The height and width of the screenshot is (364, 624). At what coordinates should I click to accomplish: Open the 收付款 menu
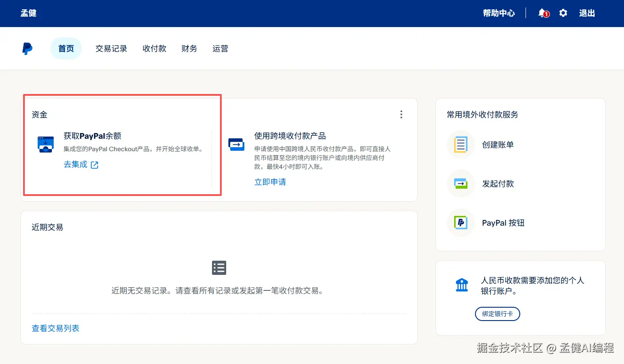154,49
